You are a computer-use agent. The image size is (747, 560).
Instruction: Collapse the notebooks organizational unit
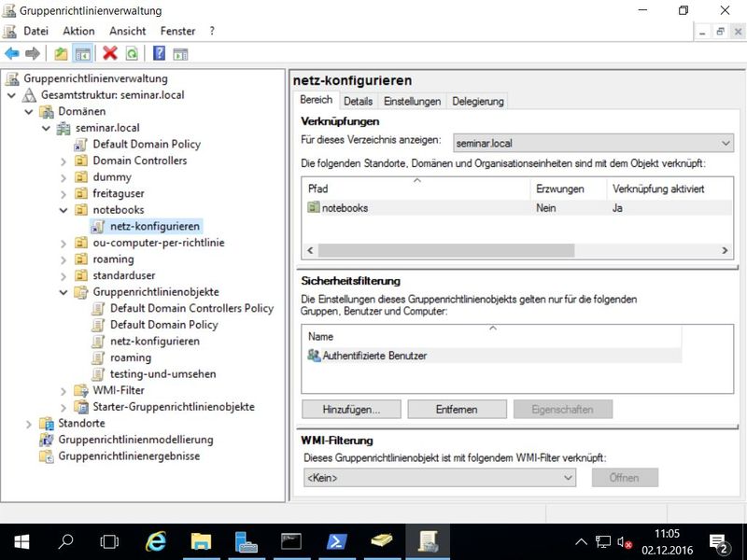(x=62, y=210)
